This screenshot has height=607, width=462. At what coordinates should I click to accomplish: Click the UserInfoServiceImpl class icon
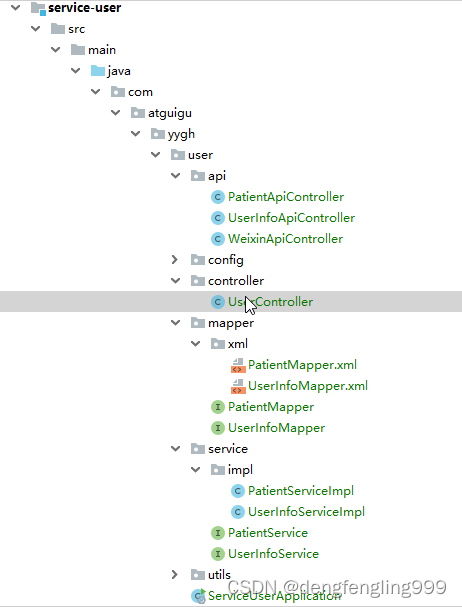[x=238, y=512]
